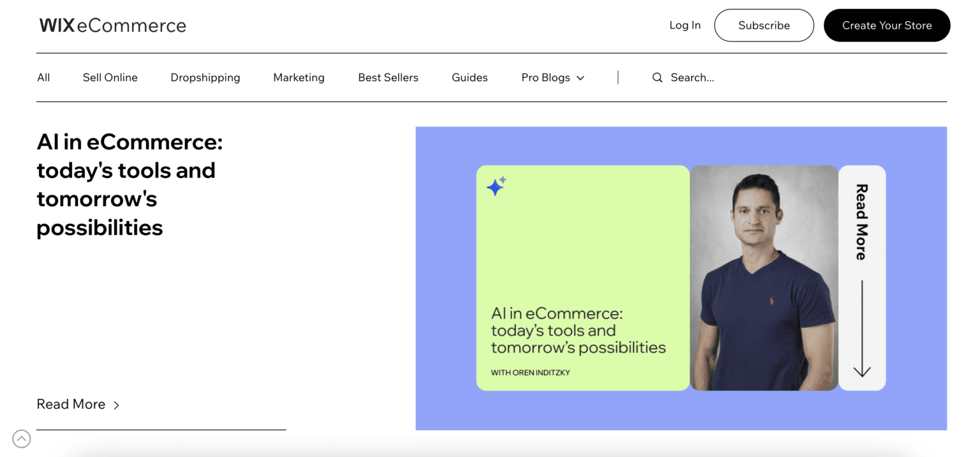Click the search magnifier icon
The width and height of the screenshot is (980, 457).
click(657, 77)
